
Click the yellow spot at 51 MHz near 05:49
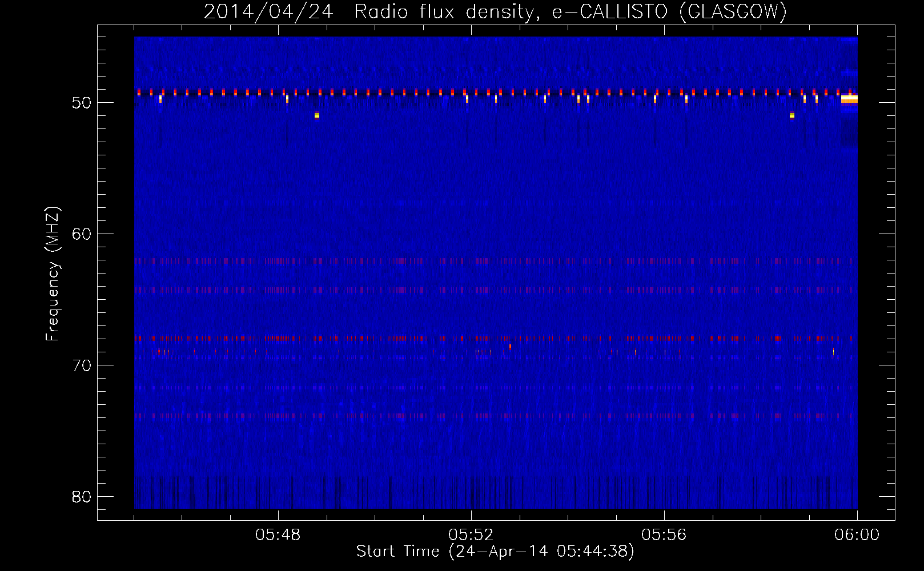point(317,115)
